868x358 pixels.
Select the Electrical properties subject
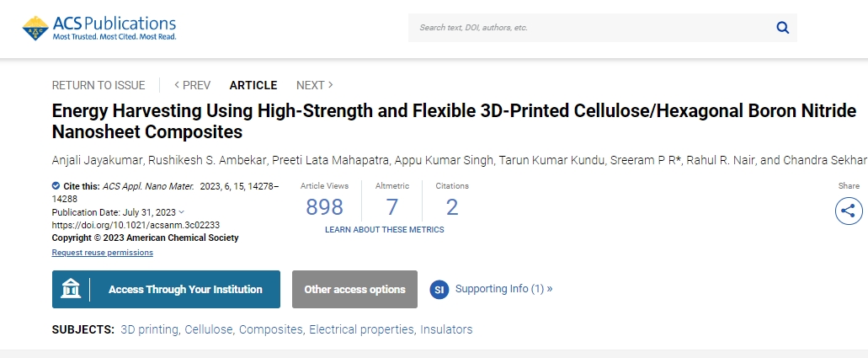(x=361, y=329)
